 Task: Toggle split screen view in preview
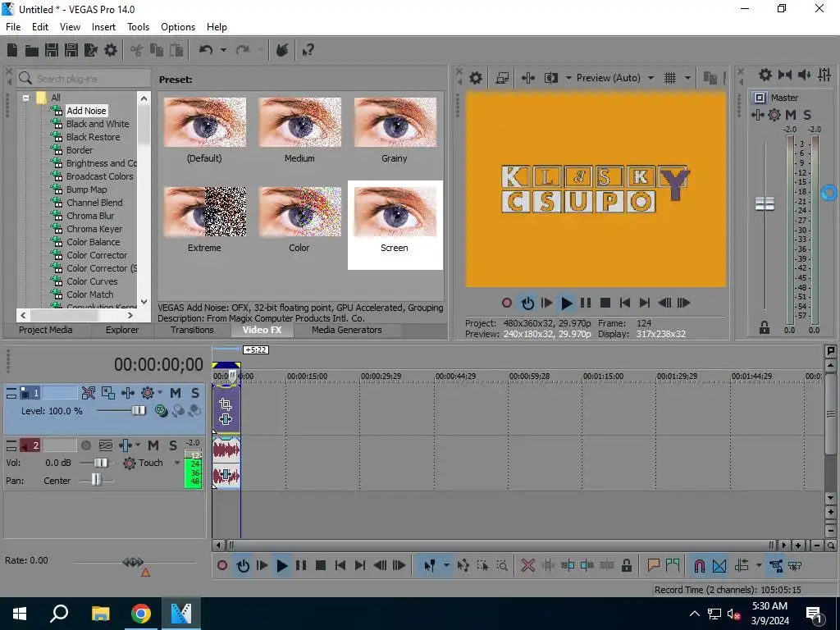(x=550, y=78)
